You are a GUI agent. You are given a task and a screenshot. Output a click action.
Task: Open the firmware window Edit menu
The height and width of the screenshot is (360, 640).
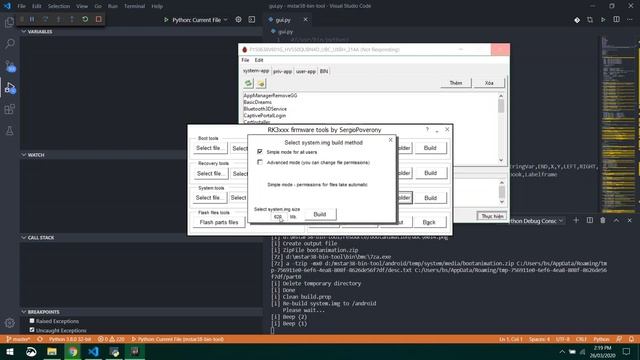point(259,60)
